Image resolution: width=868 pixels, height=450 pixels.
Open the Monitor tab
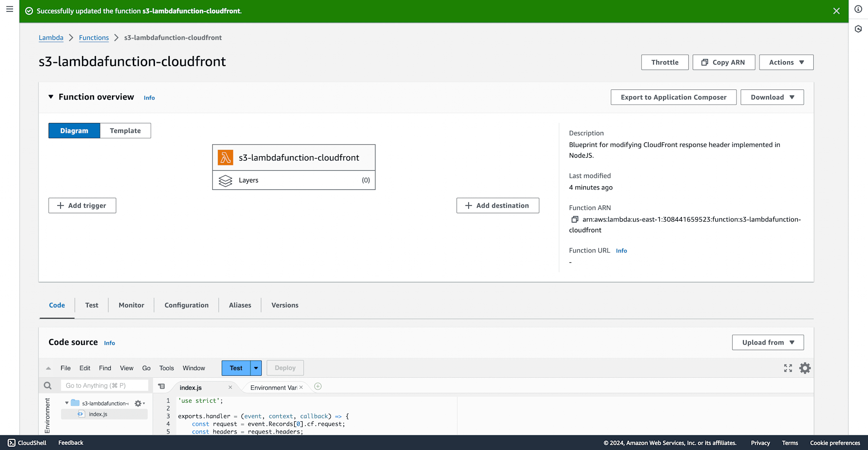pyautogui.click(x=132, y=305)
